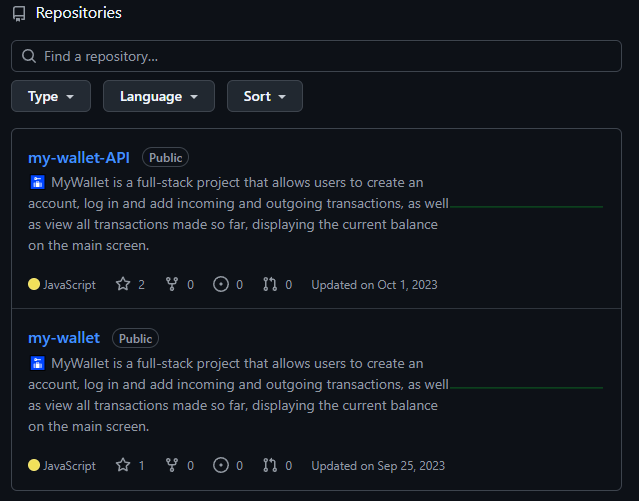Image resolution: width=639 pixels, height=501 pixels.
Task: Click JavaScript language label of my-wallet
Action: coord(69,466)
